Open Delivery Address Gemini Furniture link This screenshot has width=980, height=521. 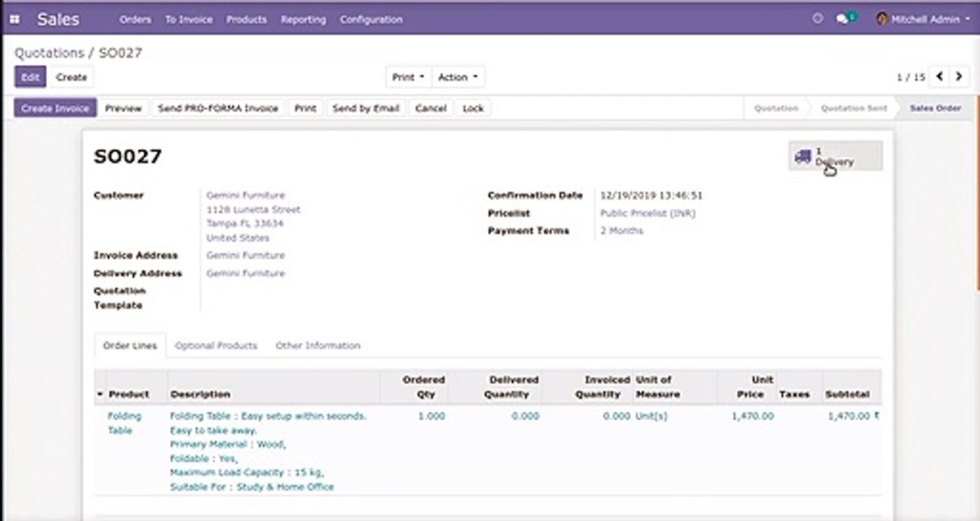click(245, 274)
